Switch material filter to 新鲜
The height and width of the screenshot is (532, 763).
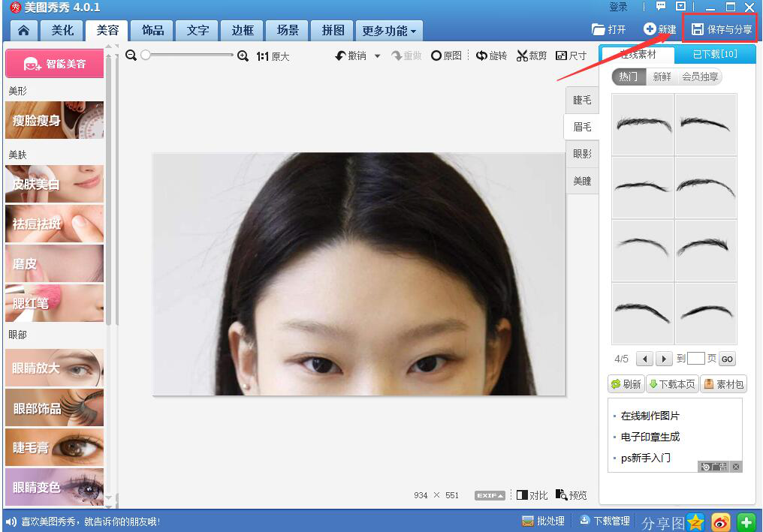[x=662, y=77]
